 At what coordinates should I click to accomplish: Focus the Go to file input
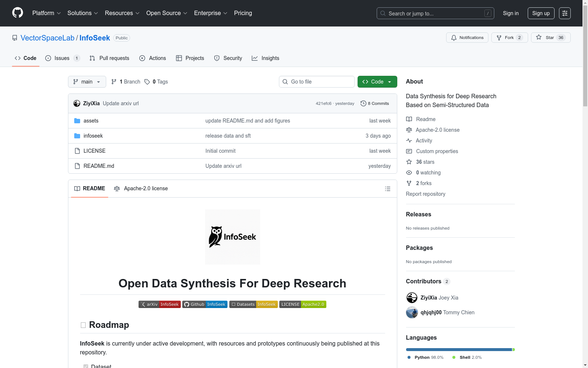tap(317, 82)
